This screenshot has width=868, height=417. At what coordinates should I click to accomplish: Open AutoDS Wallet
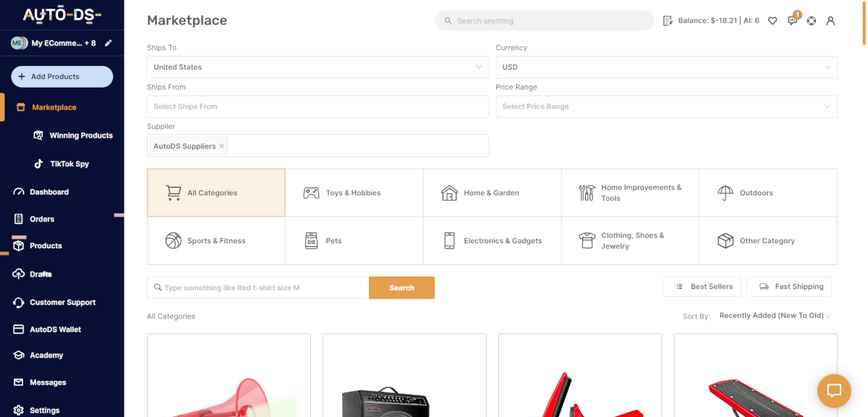pos(47,329)
